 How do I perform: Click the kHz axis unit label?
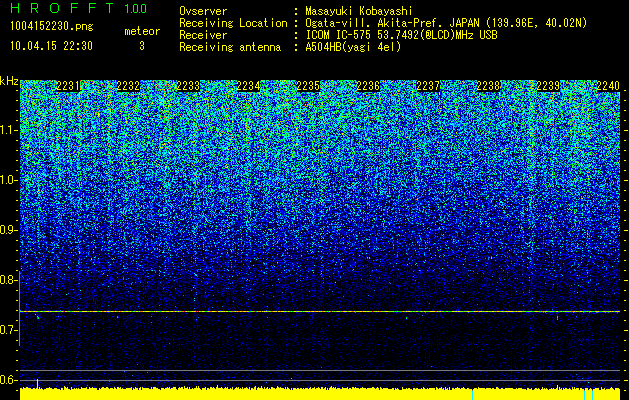coord(9,81)
